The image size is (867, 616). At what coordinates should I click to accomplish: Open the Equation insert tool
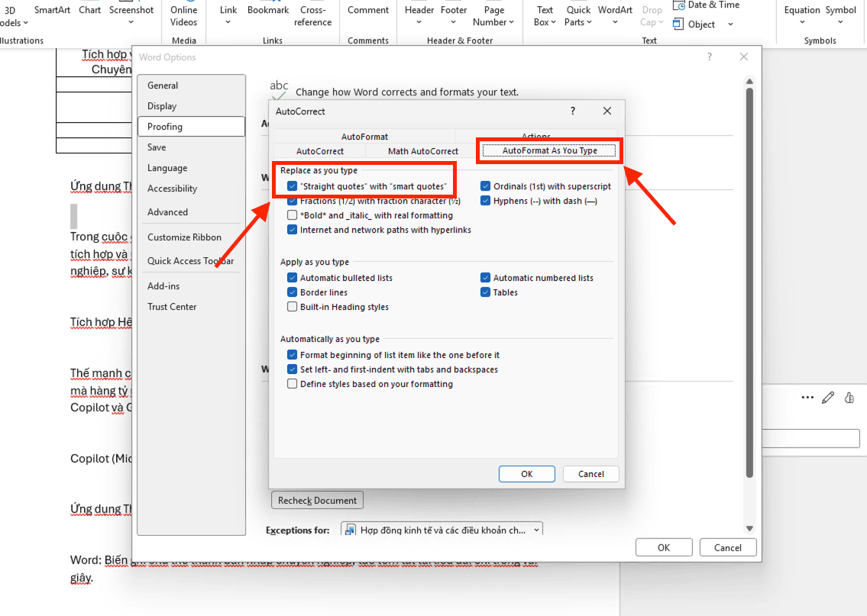pyautogui.click(x=801, y=11)
